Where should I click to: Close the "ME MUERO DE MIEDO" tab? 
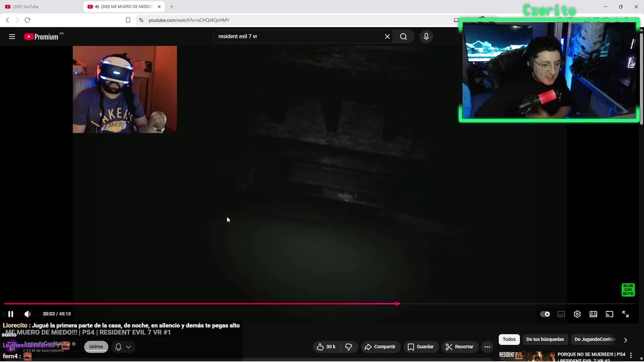point(159,7)
